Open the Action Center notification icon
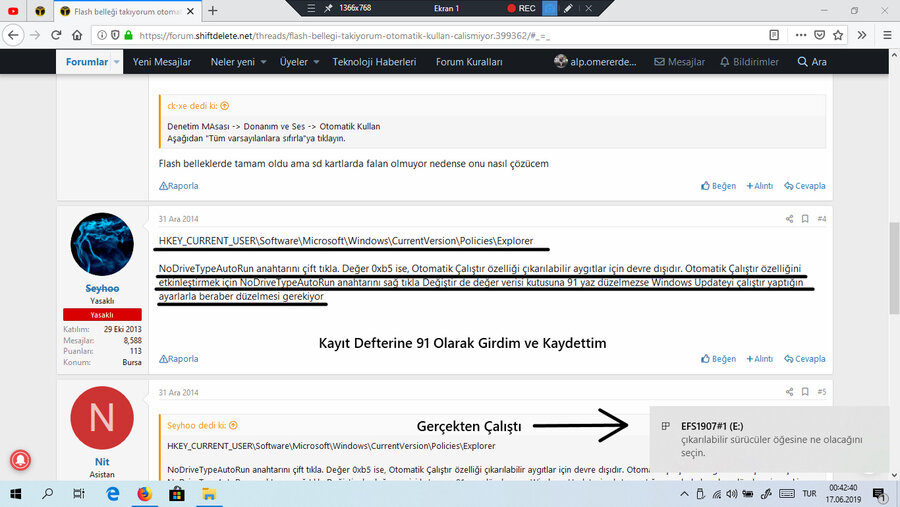This screenshot has height=507, width=900. click(879, 494)
